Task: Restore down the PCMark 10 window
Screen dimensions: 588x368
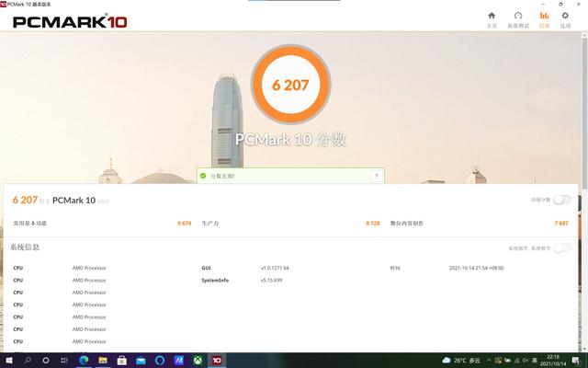Action: coord(560,4)
